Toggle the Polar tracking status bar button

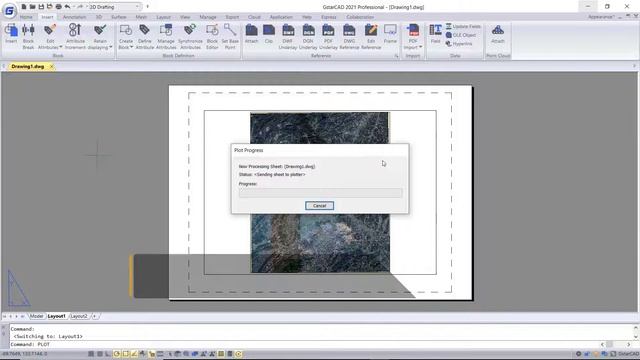117,354
